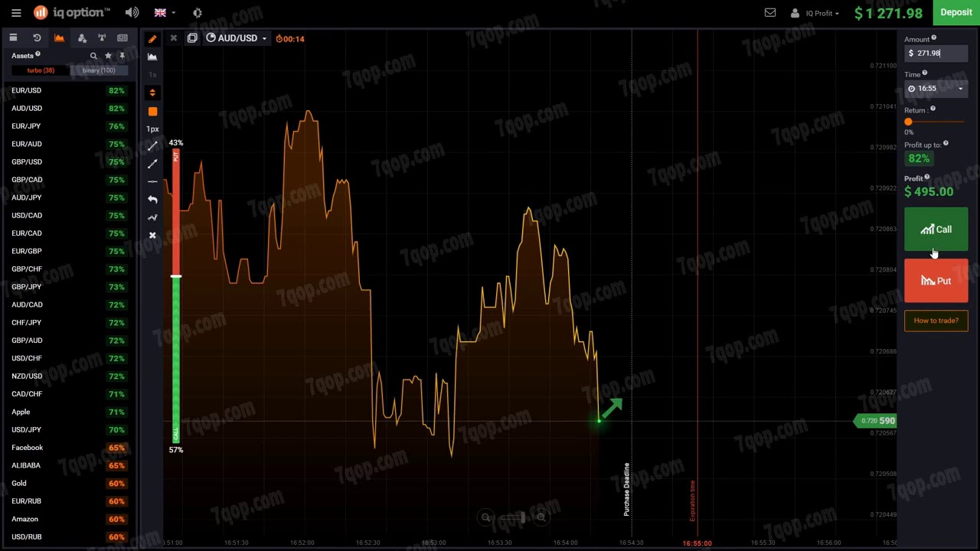Viewport: 980px width, 551px height.
Task: Switch to the turbo (38) options tab
Action: [40, 70]
